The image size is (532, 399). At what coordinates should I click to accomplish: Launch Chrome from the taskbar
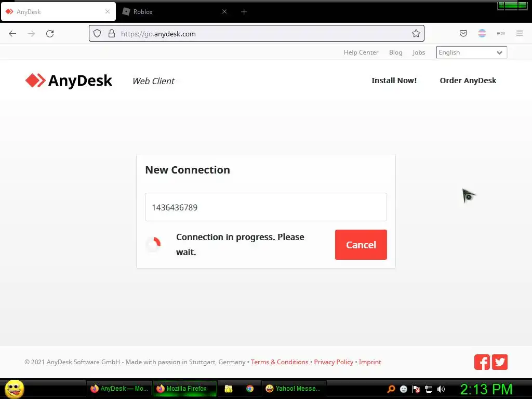click(x=250, y=389)
